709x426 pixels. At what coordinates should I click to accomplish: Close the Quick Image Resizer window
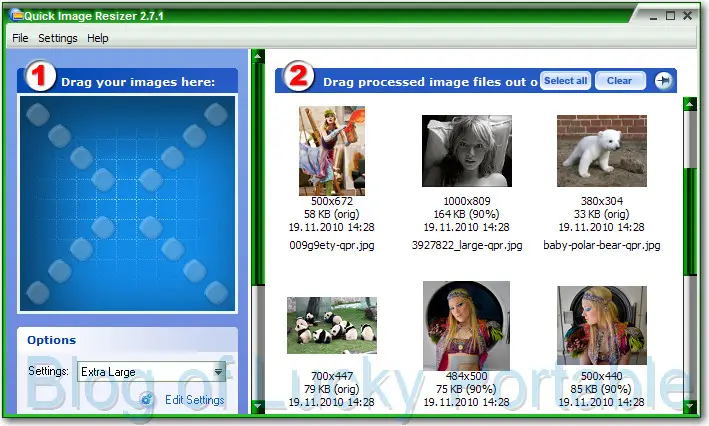687,16
